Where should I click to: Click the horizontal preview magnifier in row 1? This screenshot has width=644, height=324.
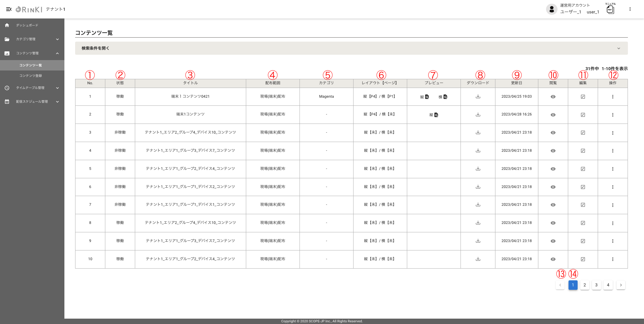[445, 97]
